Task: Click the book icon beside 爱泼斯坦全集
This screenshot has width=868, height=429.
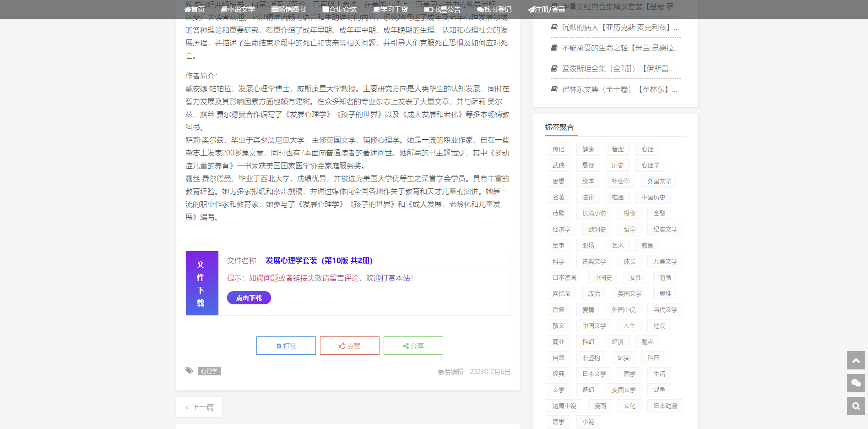Action: point(554,68)
